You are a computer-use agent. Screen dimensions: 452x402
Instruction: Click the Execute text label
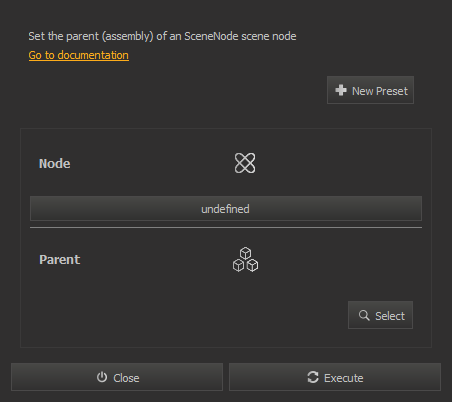point(344,378)
